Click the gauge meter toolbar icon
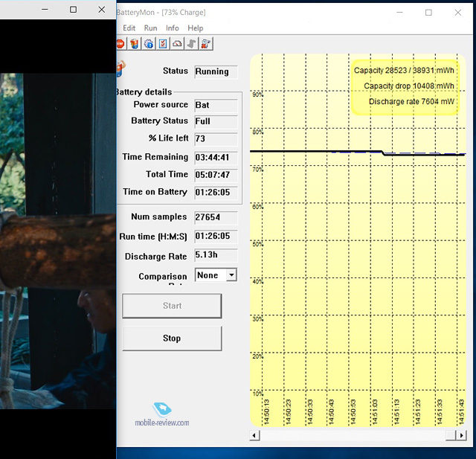The width and height of the screenshot is (476, 459). (x=177, y=44)
